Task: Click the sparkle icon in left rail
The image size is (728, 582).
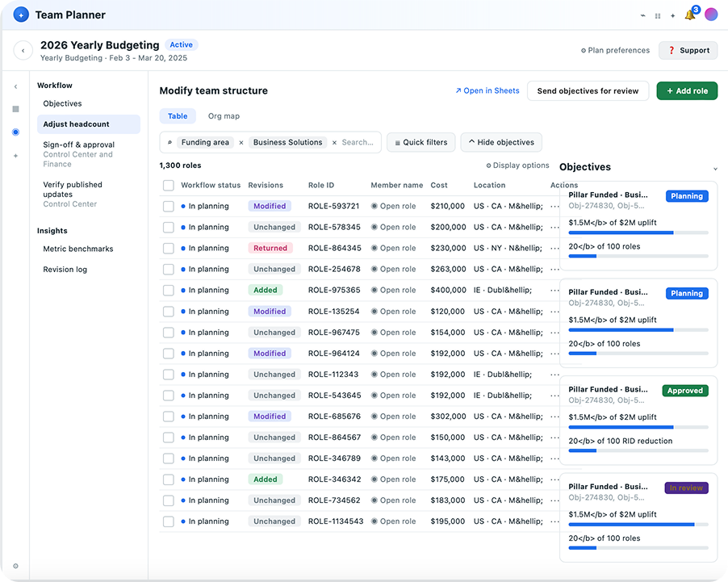Action: point(16,156)
